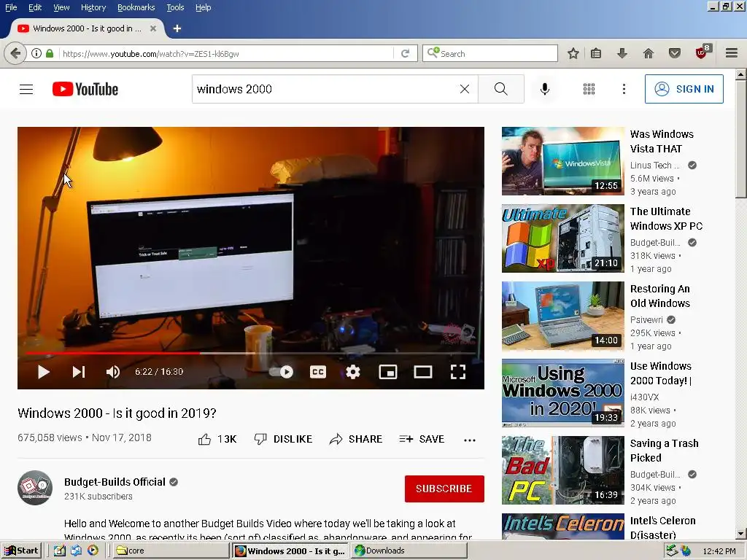Clear the YouTube search text

[x=465, y=89]
